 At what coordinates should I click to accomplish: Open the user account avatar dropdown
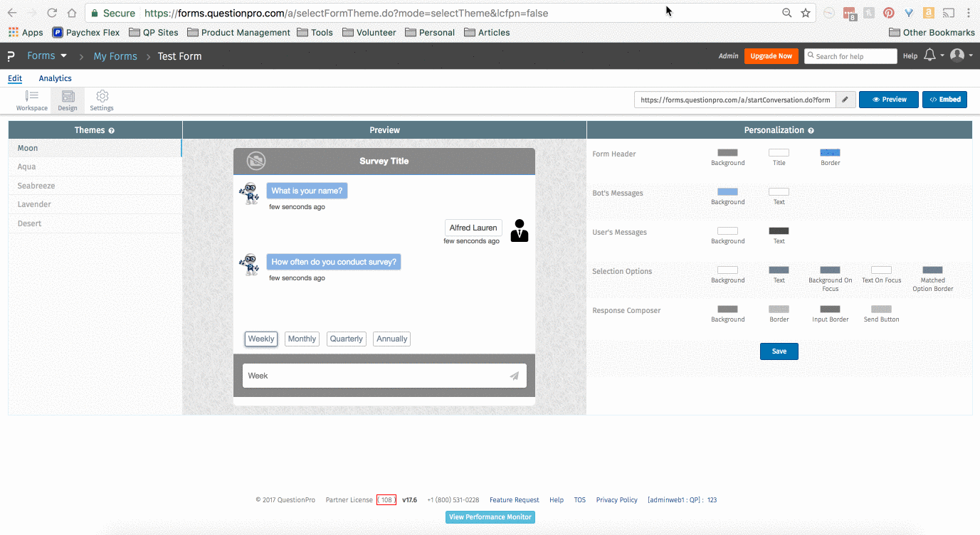(961, 55)
